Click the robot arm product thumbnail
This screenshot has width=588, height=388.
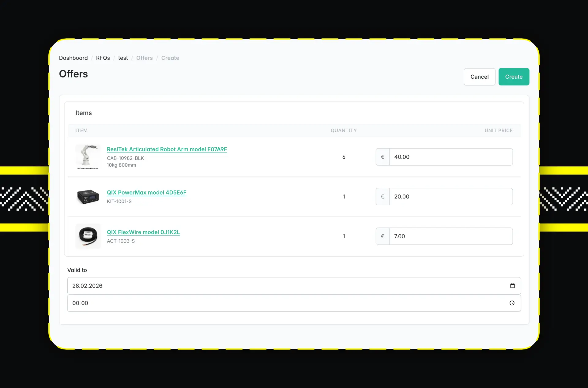click(x=88, y=157)
